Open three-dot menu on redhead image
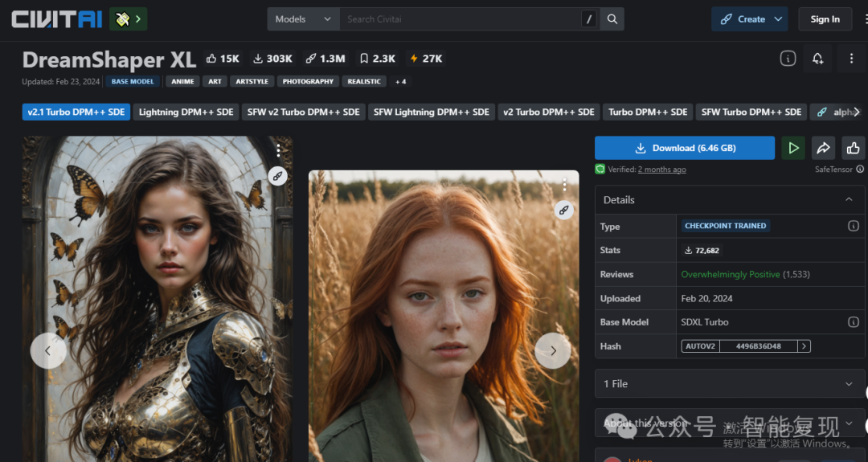This screenshot has height=462, width=868. [564, 184]
